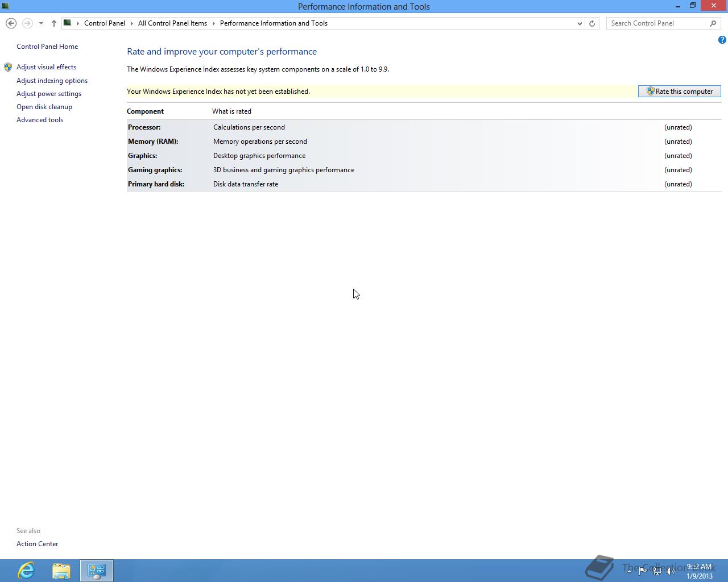The width and height of the screenshot is (728, 582).
Task: Open the recent locations dropdown arrow
Action: [x=41, y=23]
